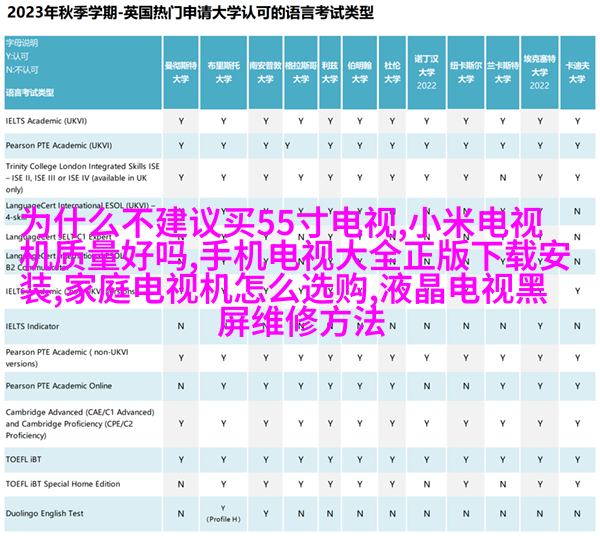The image size is (600, 536).
Task: Click Duolingo English Test Y under 南安普敦大学
Action: point(266,513)
